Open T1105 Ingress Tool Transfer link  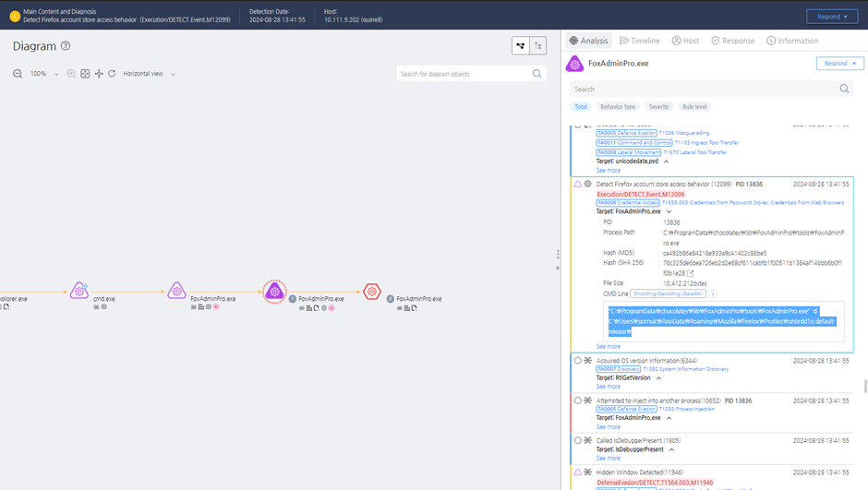pos(706,143)
